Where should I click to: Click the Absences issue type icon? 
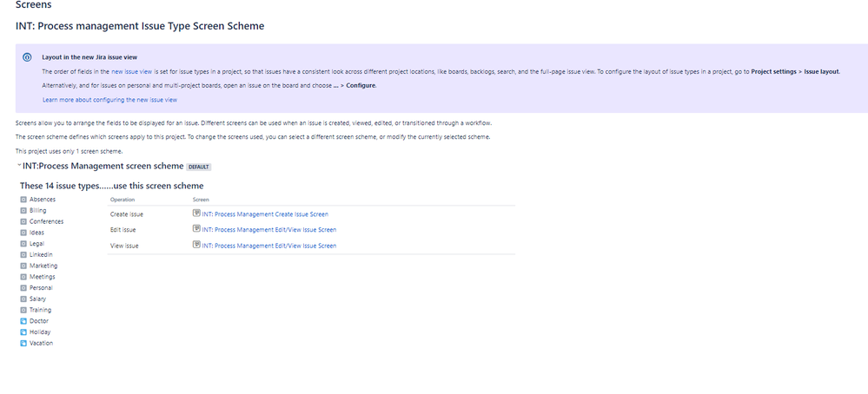[x=23, y=200]
